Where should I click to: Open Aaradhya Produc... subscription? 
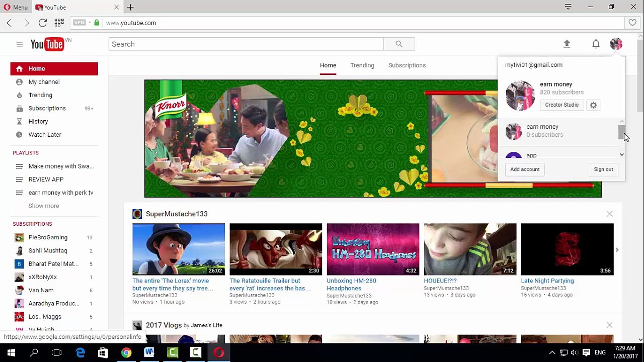(54, 303)
